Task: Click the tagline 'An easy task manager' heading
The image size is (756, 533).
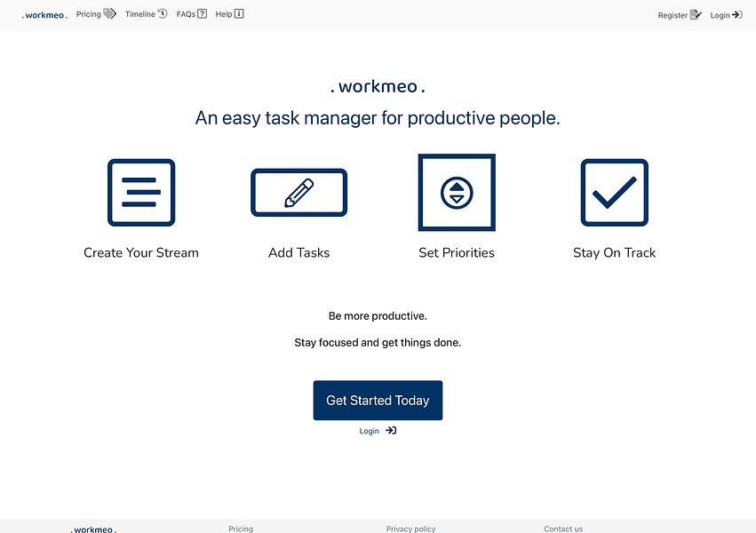Action: (x=378, y=117)
